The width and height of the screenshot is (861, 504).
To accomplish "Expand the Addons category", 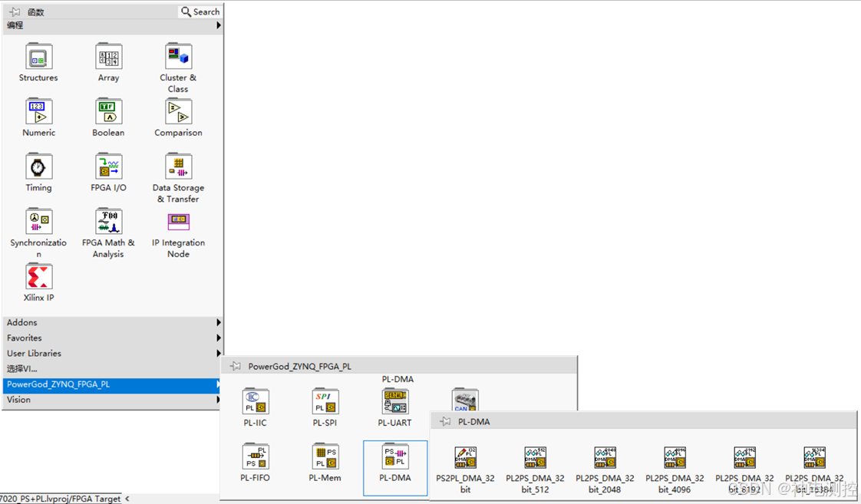I will [113, 322].
